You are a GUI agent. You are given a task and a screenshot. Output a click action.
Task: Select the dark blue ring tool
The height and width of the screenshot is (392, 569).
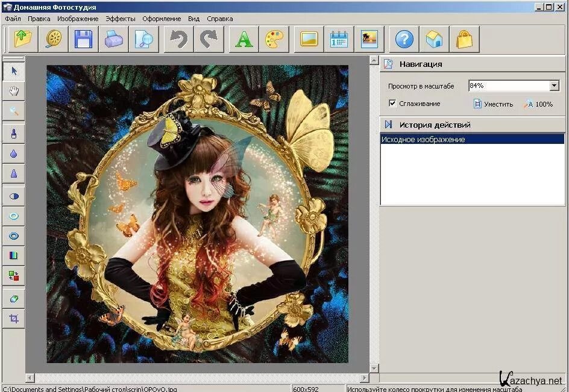coord(14,236)
